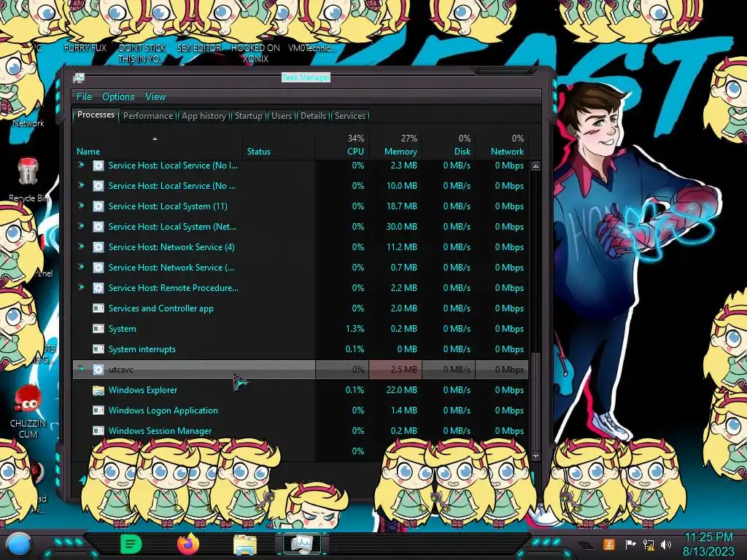
Task: Expand the utcsvc process row
Action: click(81, 368)
